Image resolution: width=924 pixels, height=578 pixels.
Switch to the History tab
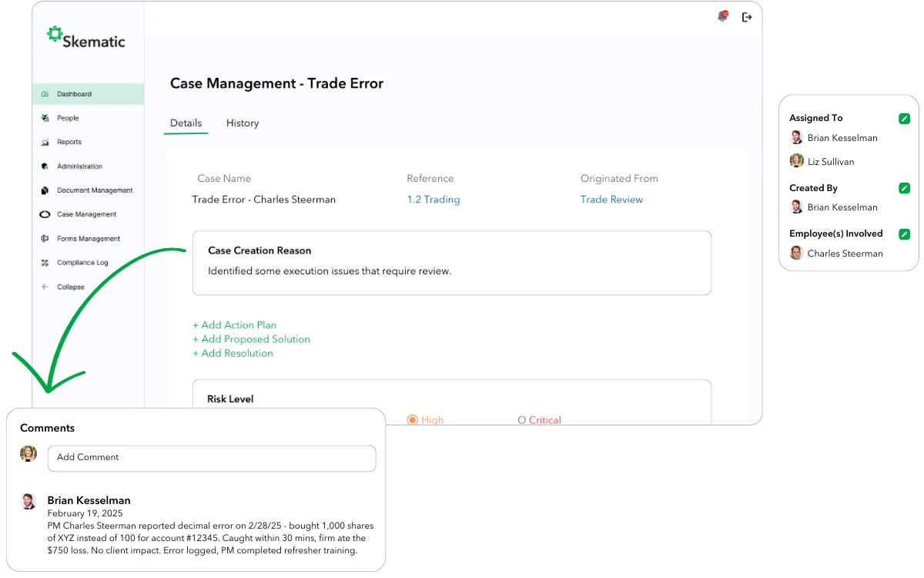click(243, 123)
